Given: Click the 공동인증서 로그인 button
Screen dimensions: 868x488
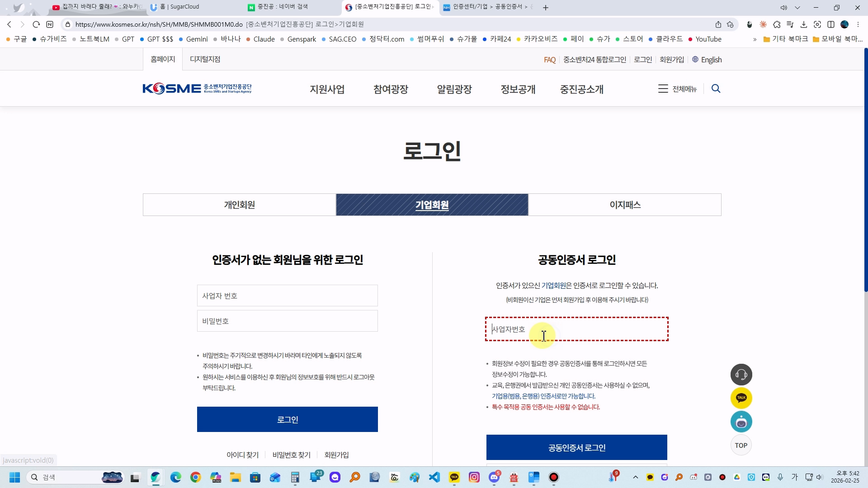Looking at the screenshot, I should (576, 447).
